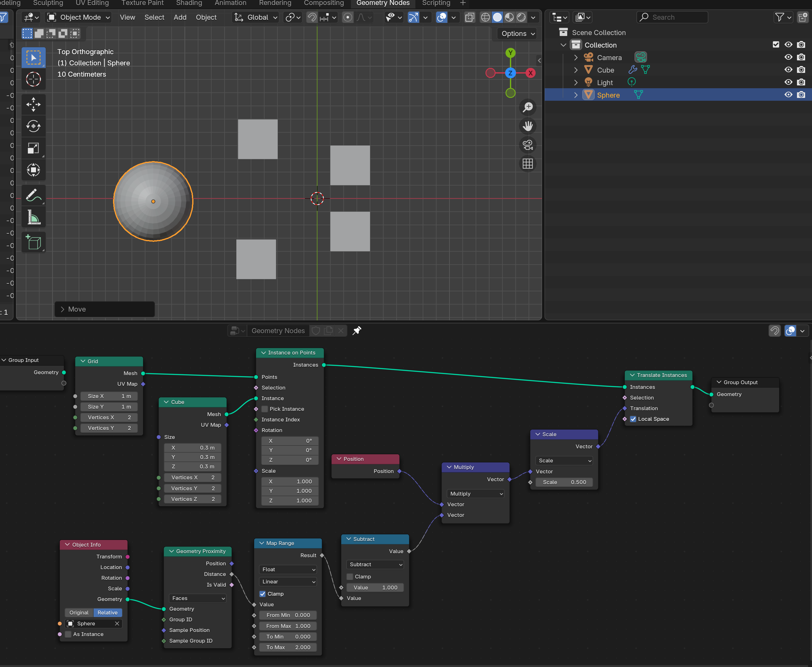Expand the Move operator panel
Screen dimensions: 812x667
[x=105, y=309]
